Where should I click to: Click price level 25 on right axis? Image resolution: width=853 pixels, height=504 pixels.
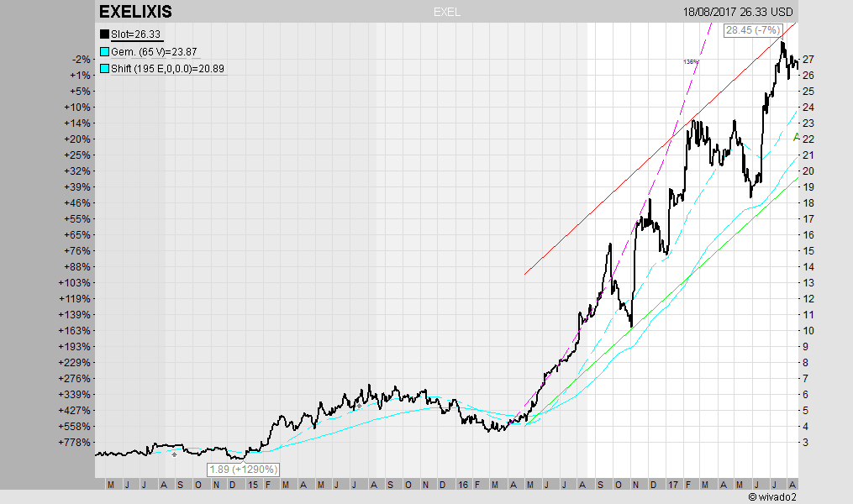point(808,92)
